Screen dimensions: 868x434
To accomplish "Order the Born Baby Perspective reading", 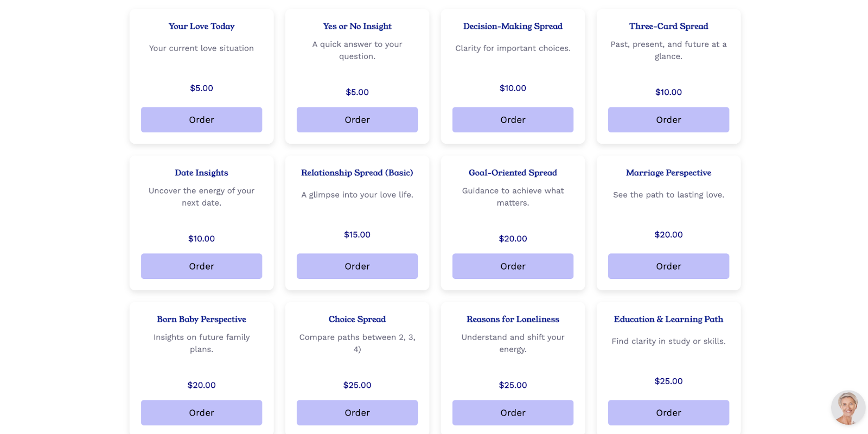I will pos(201,413).
